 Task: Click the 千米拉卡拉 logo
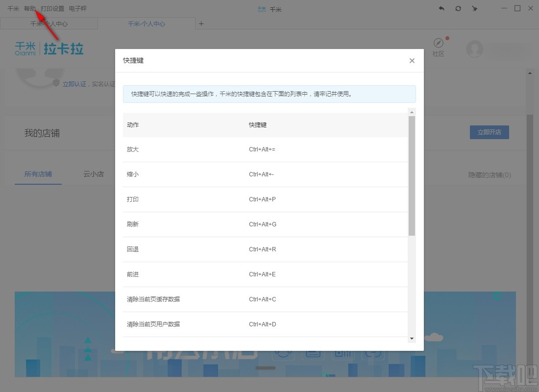tap(49, 49)
